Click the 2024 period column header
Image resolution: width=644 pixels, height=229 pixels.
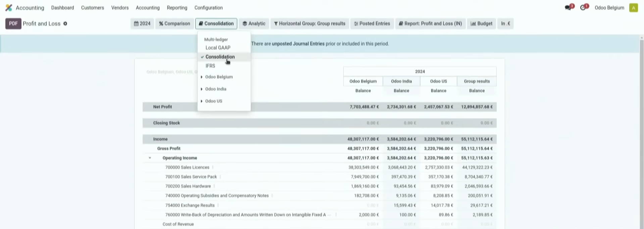tap(420, 72)
